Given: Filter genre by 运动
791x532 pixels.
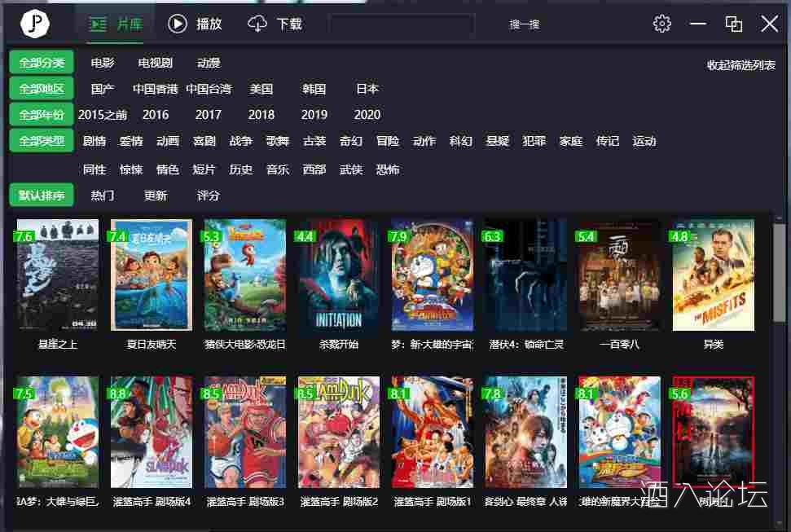Looking at the screenshot, I should pos(644,141).
